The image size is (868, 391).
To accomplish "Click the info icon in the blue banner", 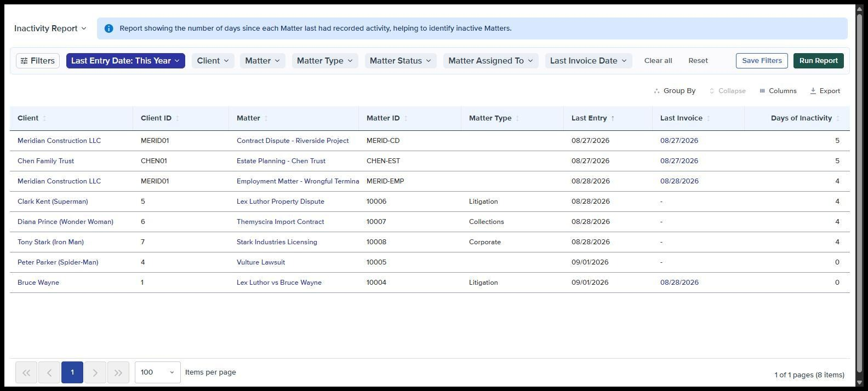I will tap(108, 28).
